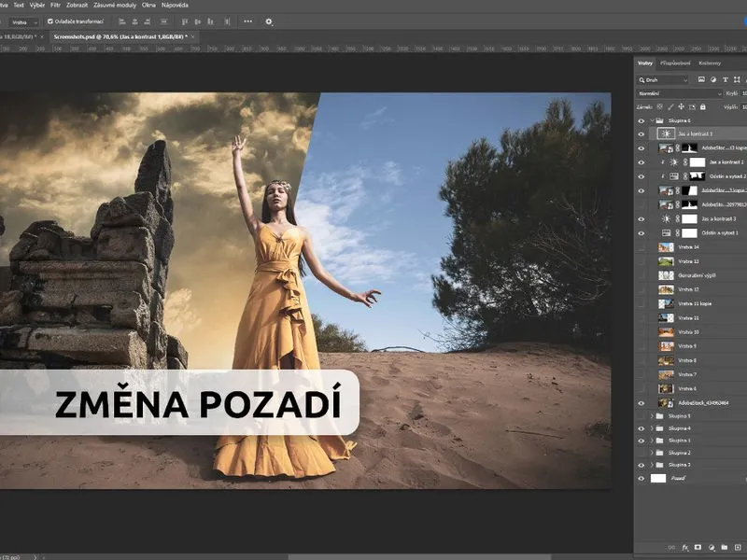Open the Zásuvné moduly menu
This screenshot has width=747, height=560.
[114, 6]
